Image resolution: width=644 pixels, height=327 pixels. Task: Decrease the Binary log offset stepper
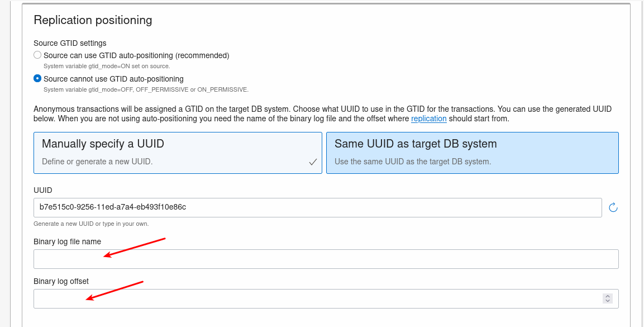pyautogui.click(x=608, y=301)
